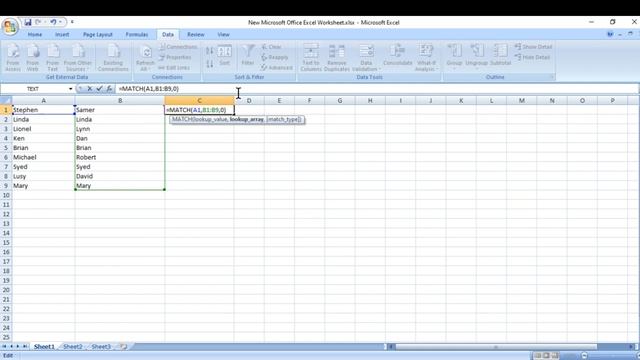Open the Outline dialog launcher
The image size is (640, 360).
click(x=552, y=77)
